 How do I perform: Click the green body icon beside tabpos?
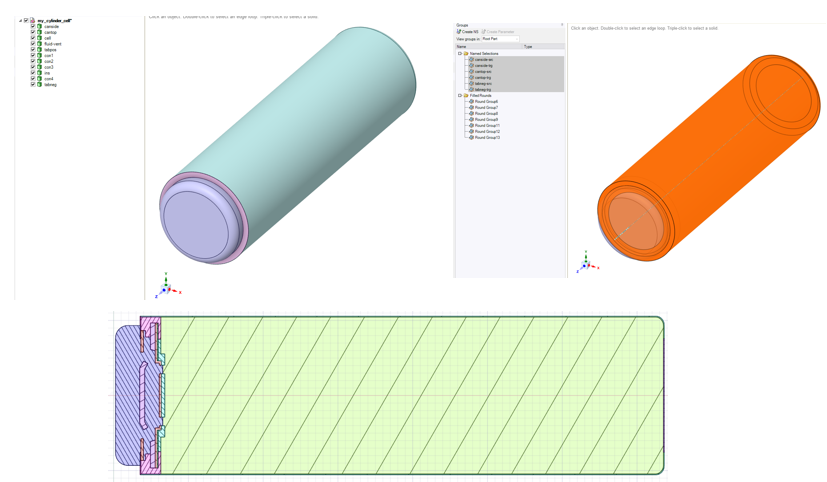40,50
